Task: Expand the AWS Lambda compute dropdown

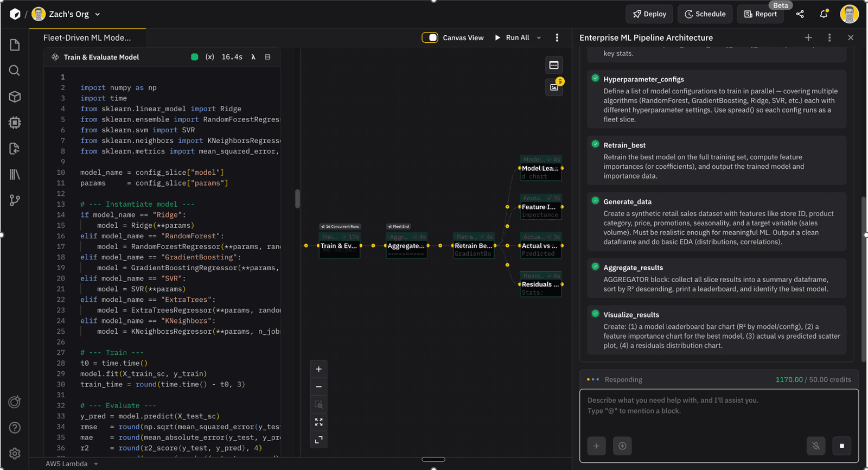Action: pyautogui.click(x=96, y=464)
